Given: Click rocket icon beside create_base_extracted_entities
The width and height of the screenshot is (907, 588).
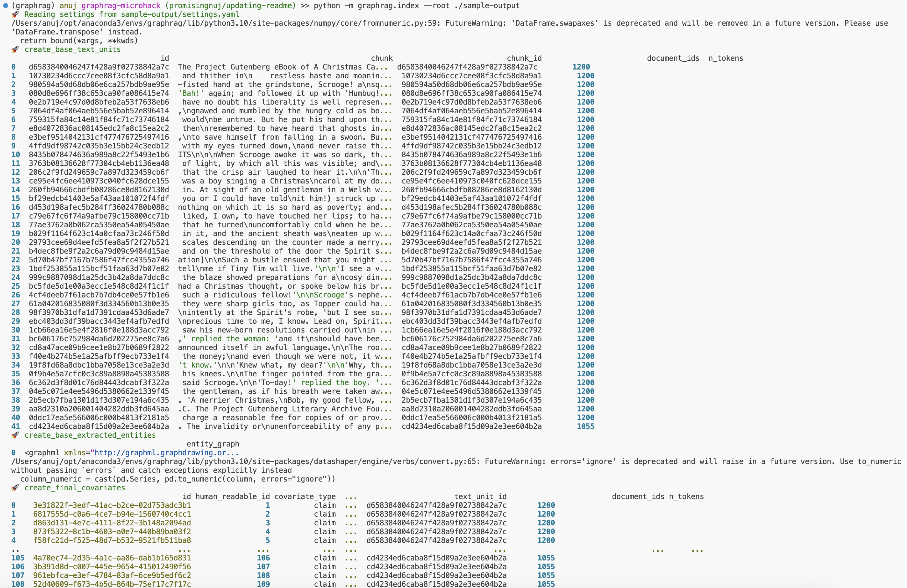Looking at the screenshot, I should 15,435.
